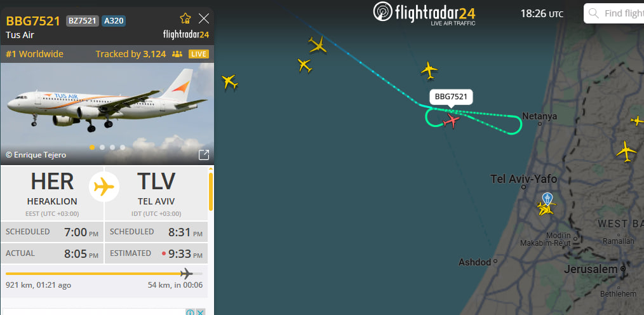Close the BBG7521 flight details panel
Screen dimensions: 644x315
[x=204, y=18]
